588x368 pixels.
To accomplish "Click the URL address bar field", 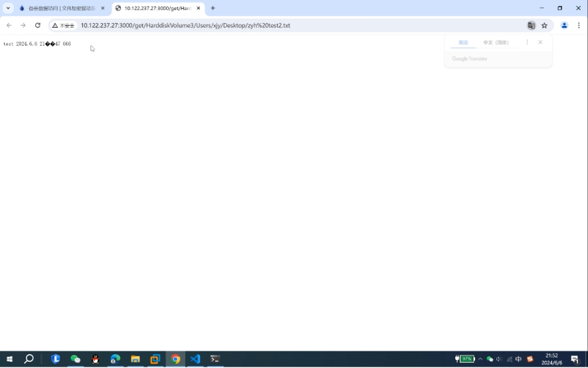I will pyautogui.click(x=266, y=25).
